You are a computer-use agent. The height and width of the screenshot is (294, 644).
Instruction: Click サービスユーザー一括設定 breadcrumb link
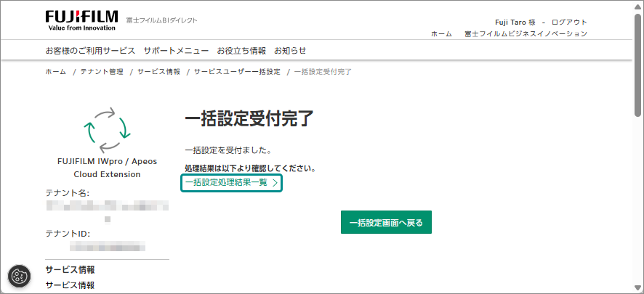click(x=238, y=72)
